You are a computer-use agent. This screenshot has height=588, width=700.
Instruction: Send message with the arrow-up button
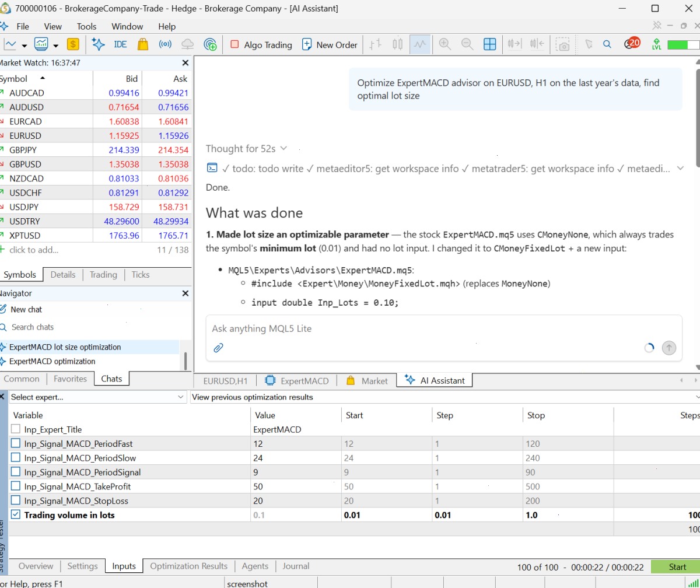[x=669, y=348]
